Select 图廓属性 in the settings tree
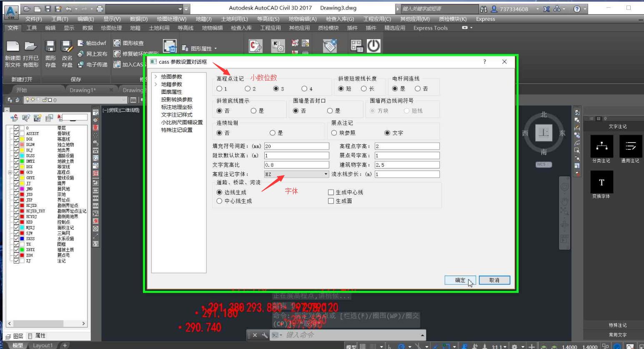The height and width of the screenshot is (349, 644). click(171, 92)
